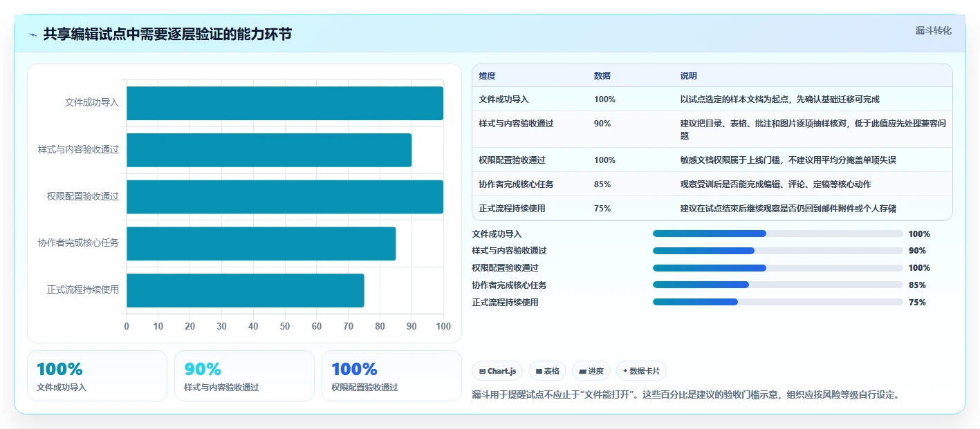Click description starting 以试点选定的样本文档
This screenshot has width=980, height=429.
point(780,99)
